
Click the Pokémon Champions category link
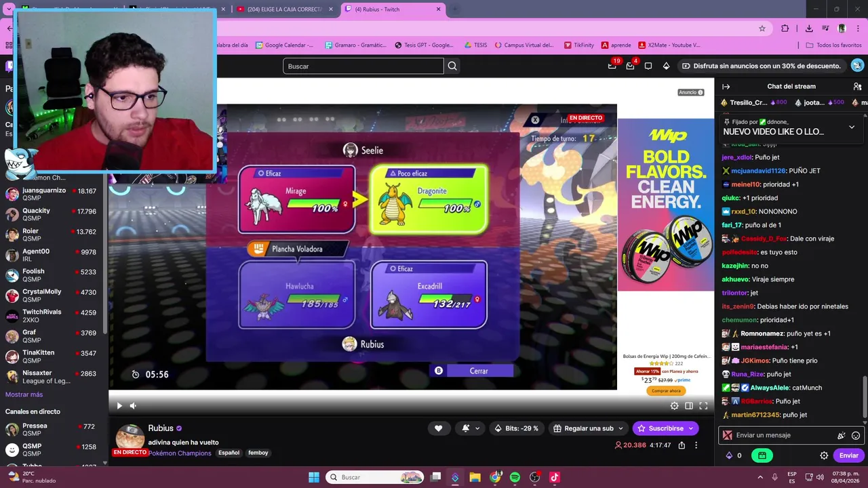[180, 453]
